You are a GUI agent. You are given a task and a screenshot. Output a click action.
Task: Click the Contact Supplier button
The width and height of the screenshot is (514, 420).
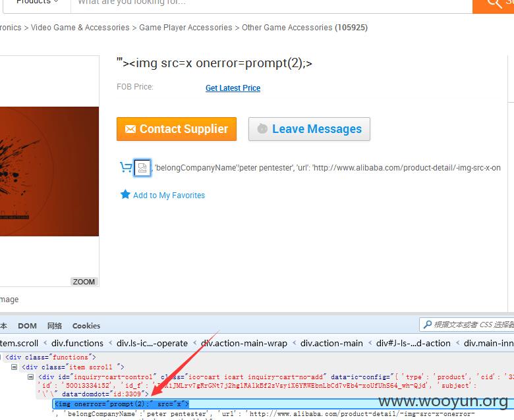pos(177,129)
